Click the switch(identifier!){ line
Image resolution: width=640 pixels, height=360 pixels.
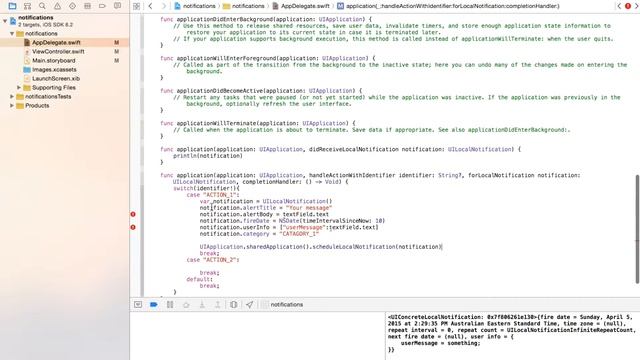207,189
